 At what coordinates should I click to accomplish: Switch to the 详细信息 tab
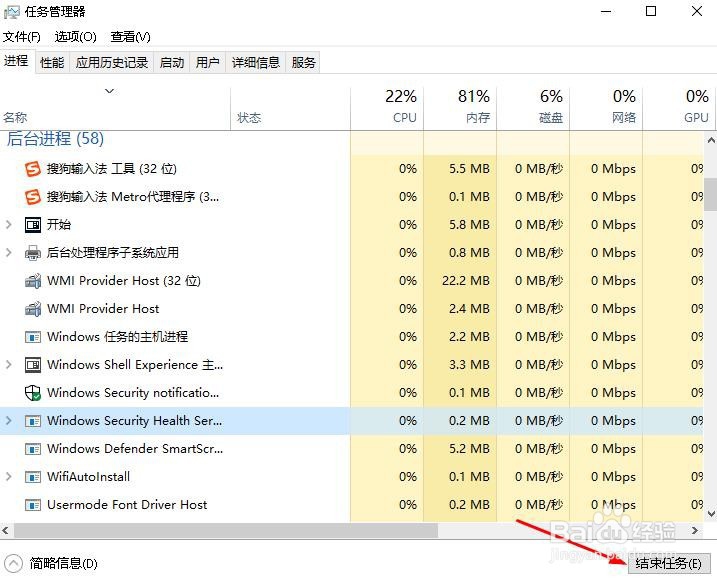[x=256, y=62]
